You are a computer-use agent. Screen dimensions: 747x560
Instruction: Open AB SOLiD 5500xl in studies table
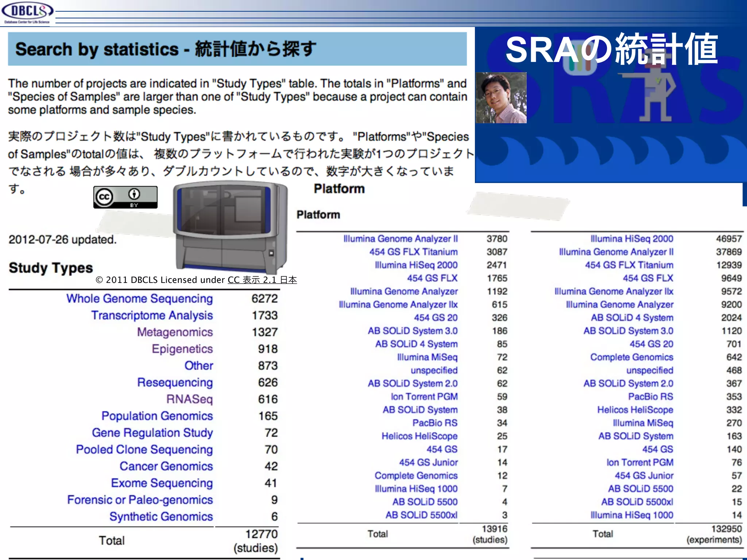(421, 515)
